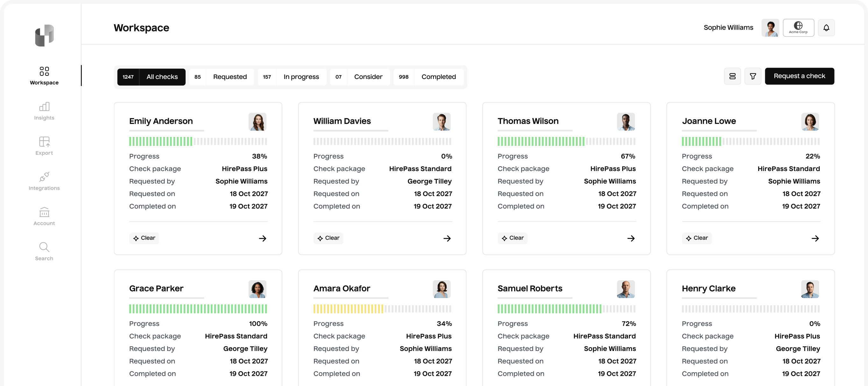Click Thomas Wilson's progress bar
868x386 pixels.
(x=566, y=141)
